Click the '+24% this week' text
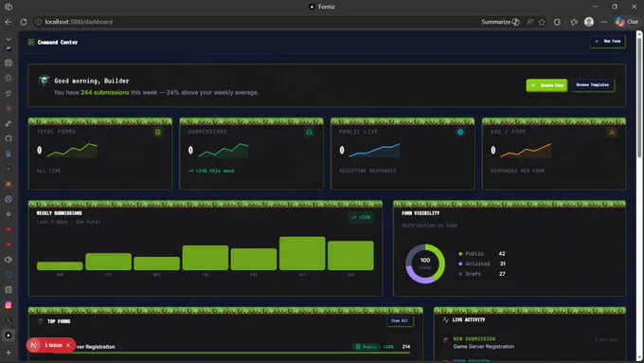The image size is (644, 363). tap(211, 171)
